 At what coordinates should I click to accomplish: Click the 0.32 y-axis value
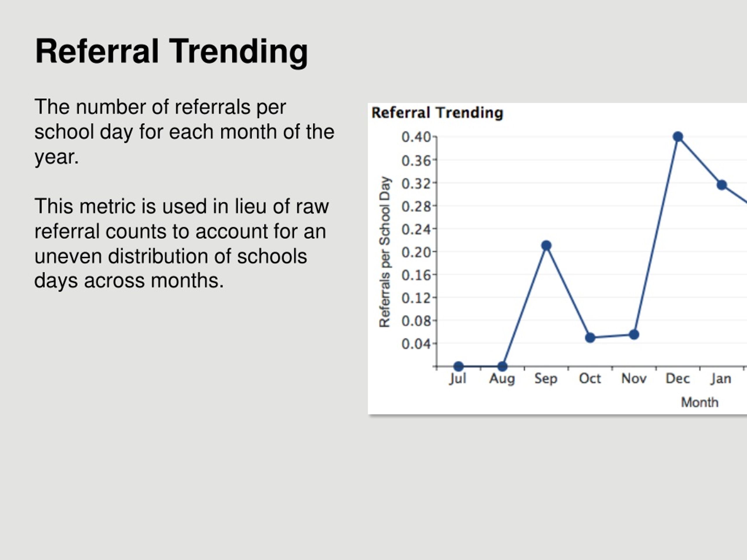pos(416,184)
